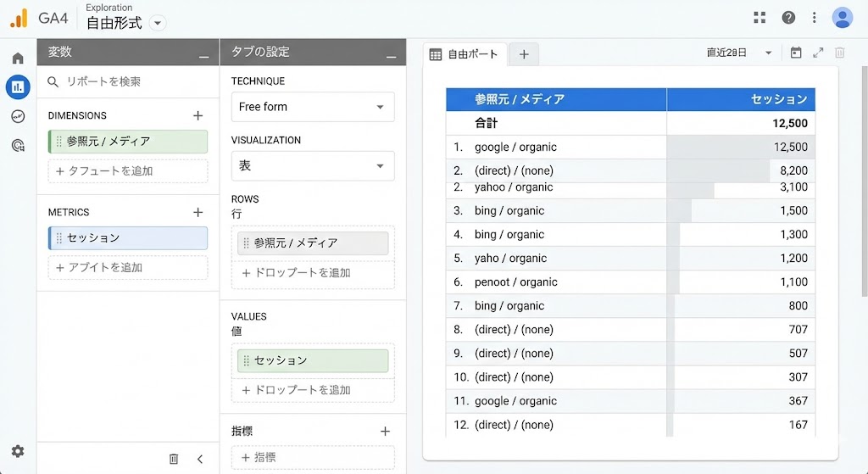Click table icon on 自由ポート tab
The width and height of the screenshot is (868, 474).
436,54
